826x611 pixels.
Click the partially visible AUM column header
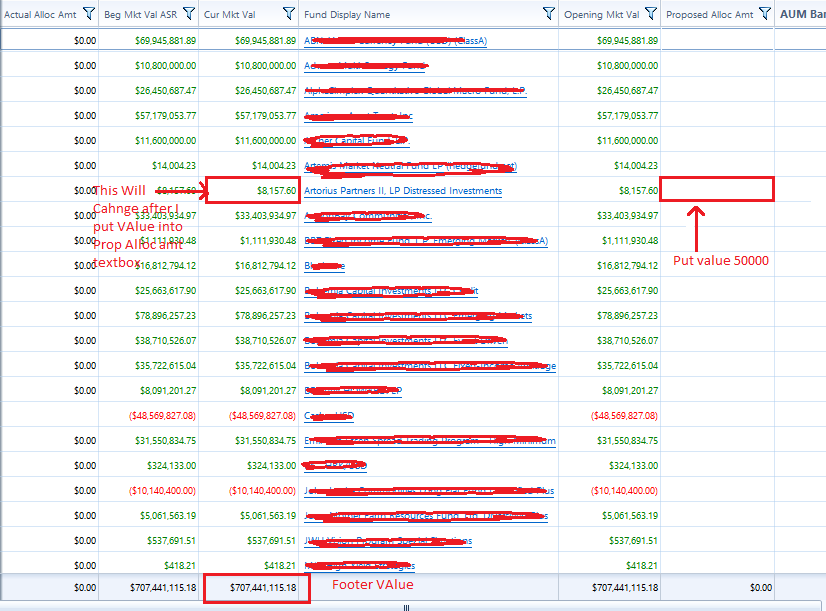click(802, 14)
